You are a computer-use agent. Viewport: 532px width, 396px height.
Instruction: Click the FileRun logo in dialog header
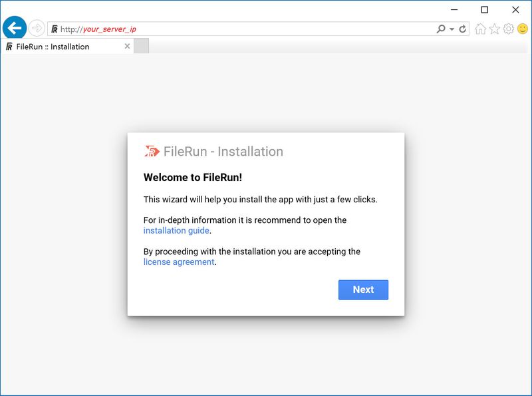point(152,151)
